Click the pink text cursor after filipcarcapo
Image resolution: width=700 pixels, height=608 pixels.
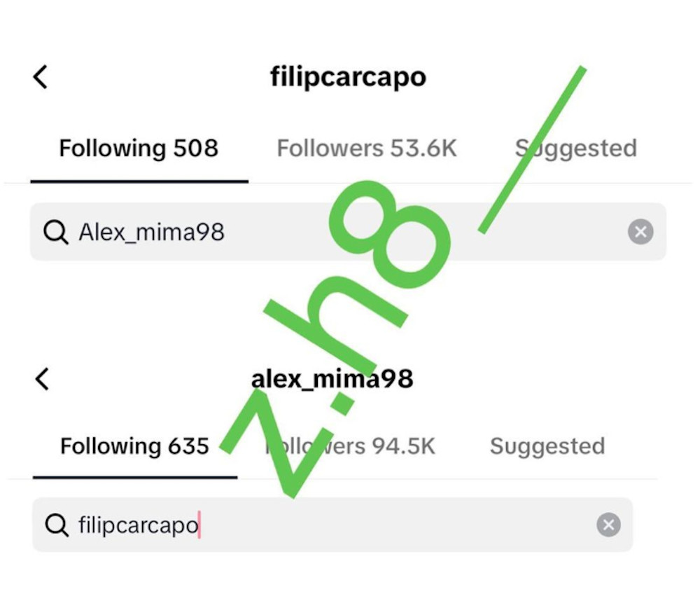pyautogui.click(x=199, y=525)
